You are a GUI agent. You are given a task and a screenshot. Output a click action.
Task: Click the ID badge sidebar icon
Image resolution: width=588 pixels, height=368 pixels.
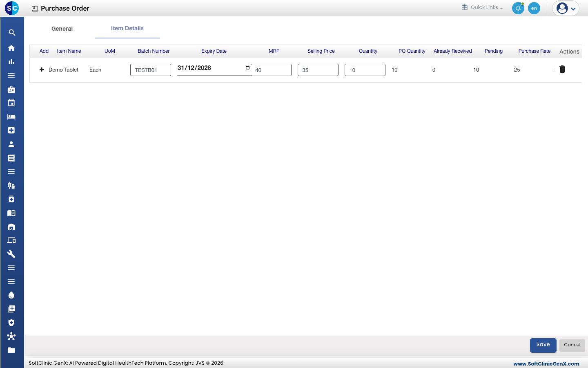pyautogui.click(x=11, y=89)
